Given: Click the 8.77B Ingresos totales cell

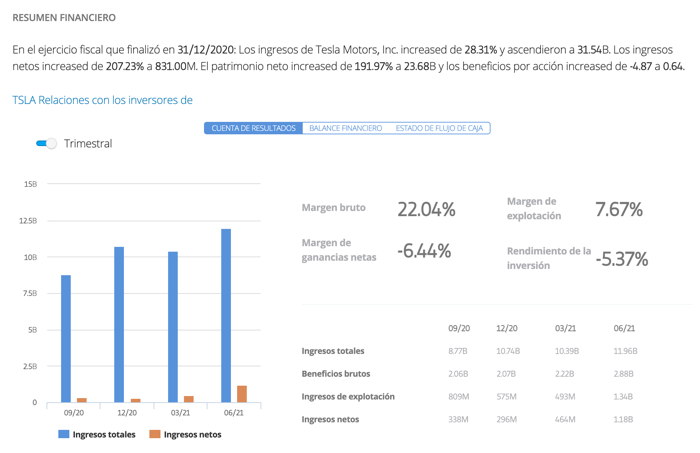Looking at the screenshot, I should point(458,351).
